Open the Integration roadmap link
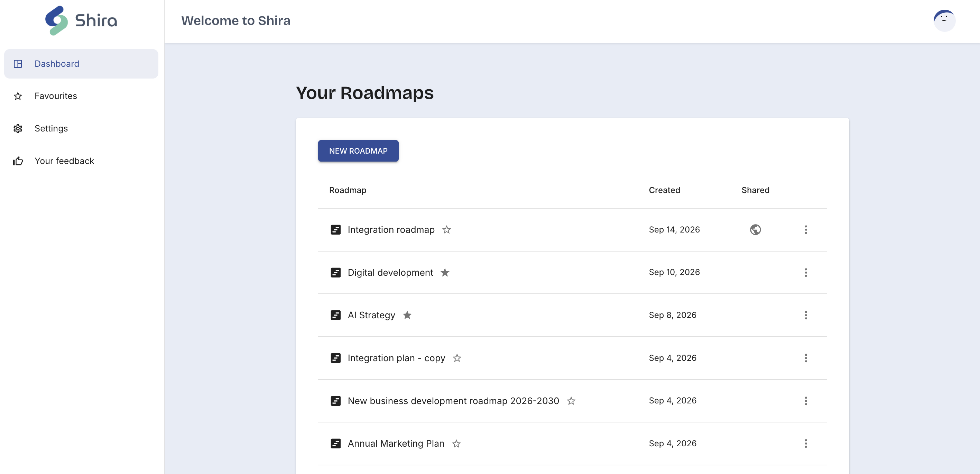 [391, 230]
